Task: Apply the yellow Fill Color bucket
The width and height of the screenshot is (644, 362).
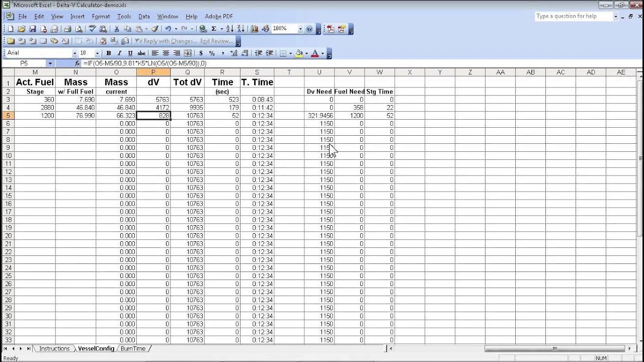Action: [299, 53]
